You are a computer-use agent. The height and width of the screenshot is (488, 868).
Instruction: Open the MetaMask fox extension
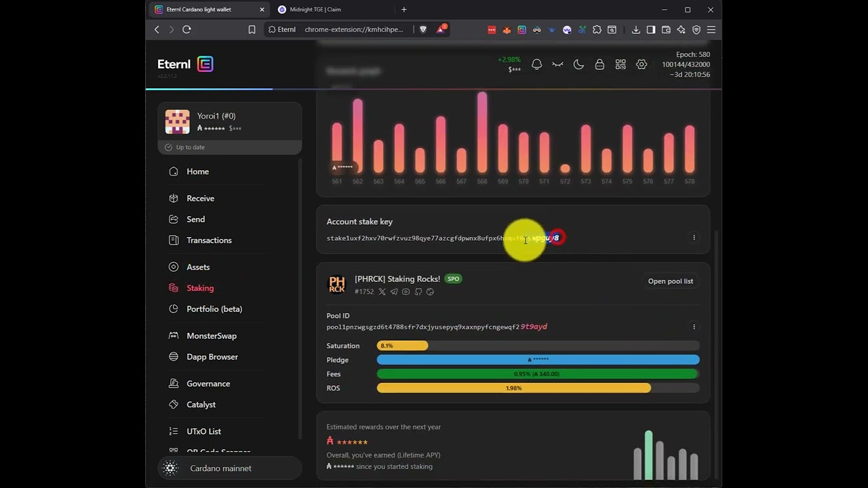[507, 30]
